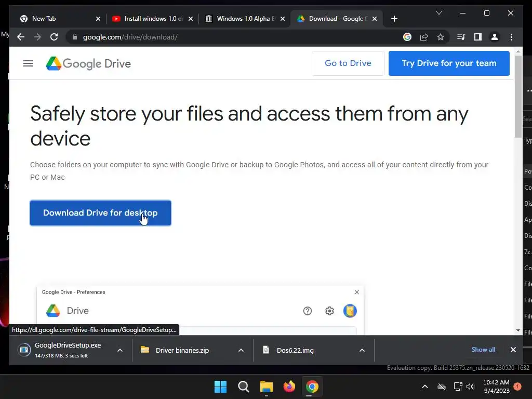The height and width of the screenshot is (399, 532).
Task: Expand options for Driver binaries.zip
Action: (x=241, y=350)
